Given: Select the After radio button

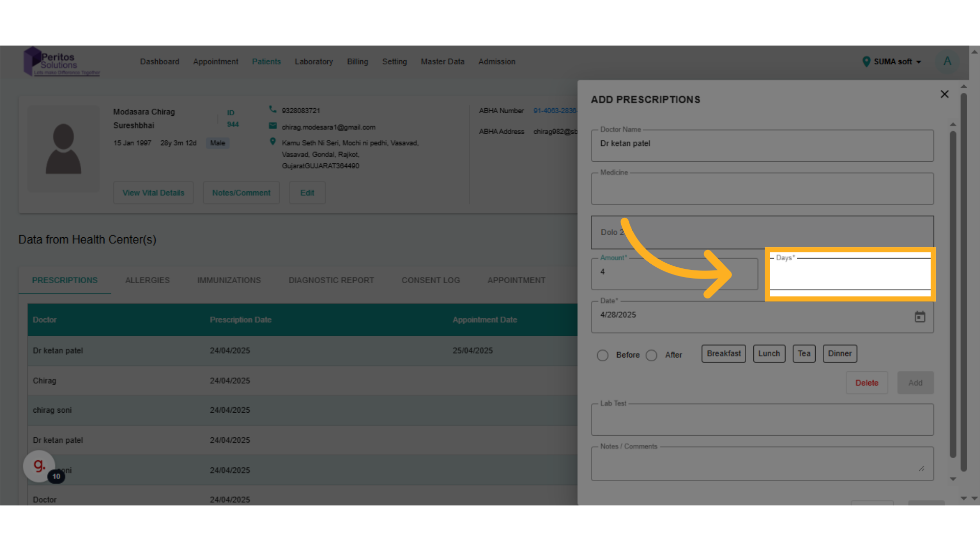Looking at the screenshot, I should pyautogui.click(x=652, y=355).
